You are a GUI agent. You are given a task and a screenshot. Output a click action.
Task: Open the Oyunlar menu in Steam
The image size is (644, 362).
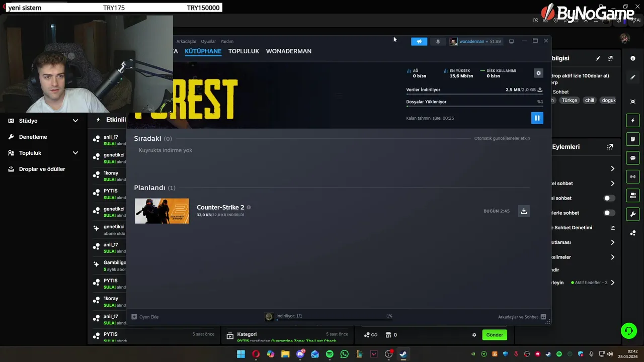click(208, 41)
